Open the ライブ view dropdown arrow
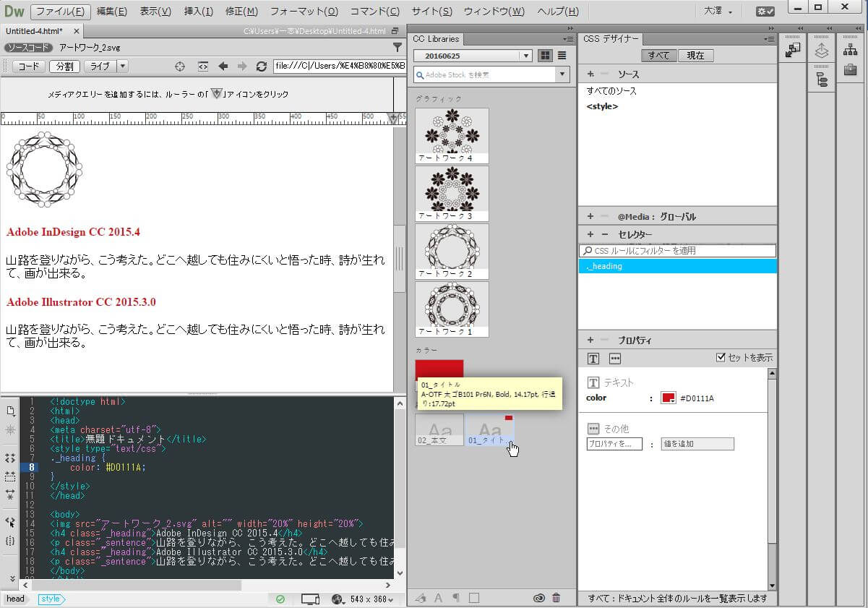Viewport: 868px width, 608px height. 122,67
